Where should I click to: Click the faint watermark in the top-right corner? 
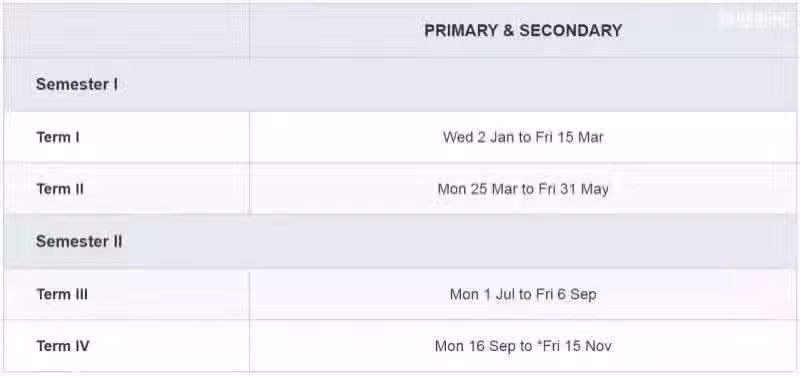[755, 20]
